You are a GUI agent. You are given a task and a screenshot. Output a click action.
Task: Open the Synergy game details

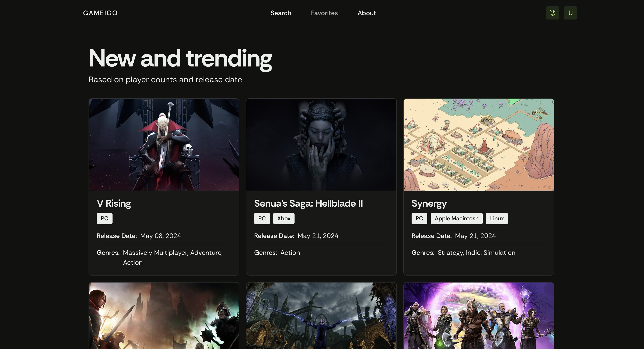pos(429,203)
